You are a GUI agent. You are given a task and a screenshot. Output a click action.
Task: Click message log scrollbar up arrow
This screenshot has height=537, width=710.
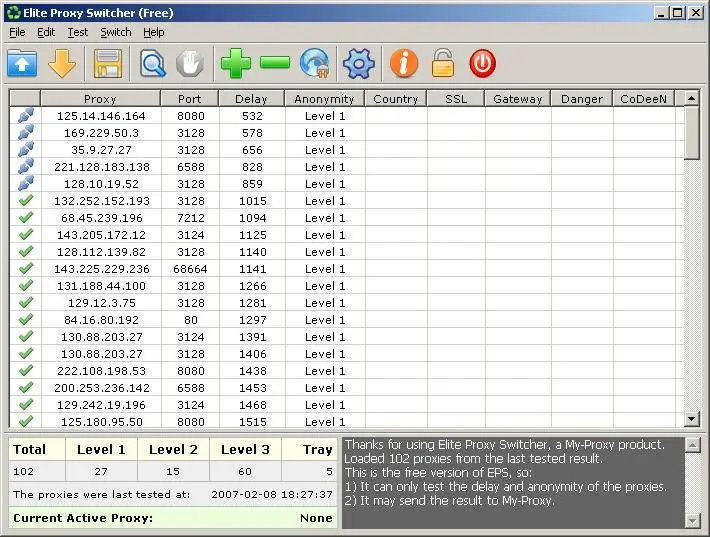(693, 446)
